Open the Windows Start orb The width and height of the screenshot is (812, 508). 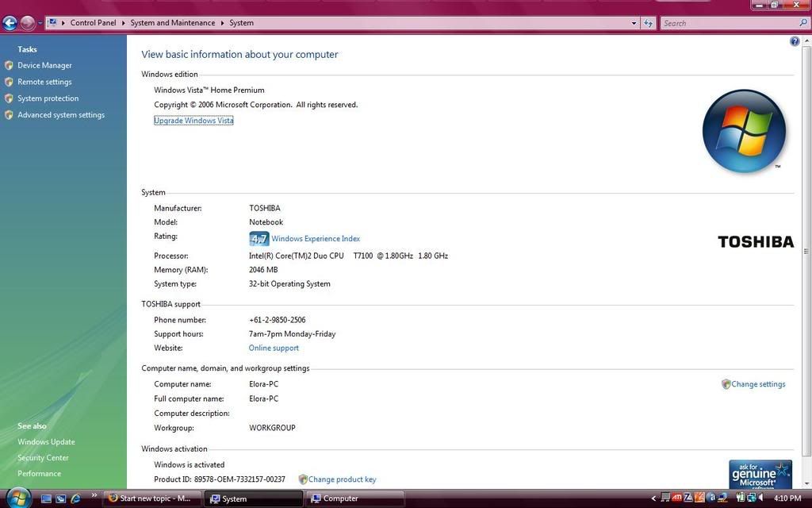click(18, 498)
